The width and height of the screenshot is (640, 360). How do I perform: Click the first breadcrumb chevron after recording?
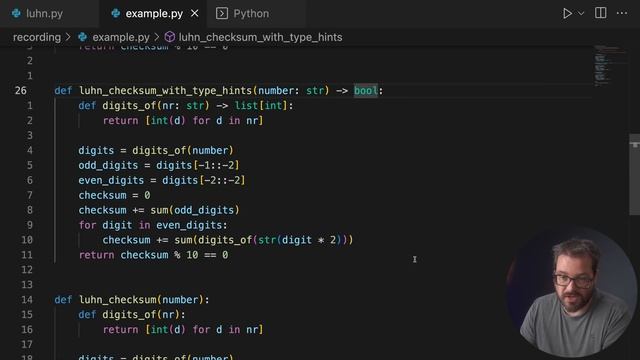tap(69, 37)
